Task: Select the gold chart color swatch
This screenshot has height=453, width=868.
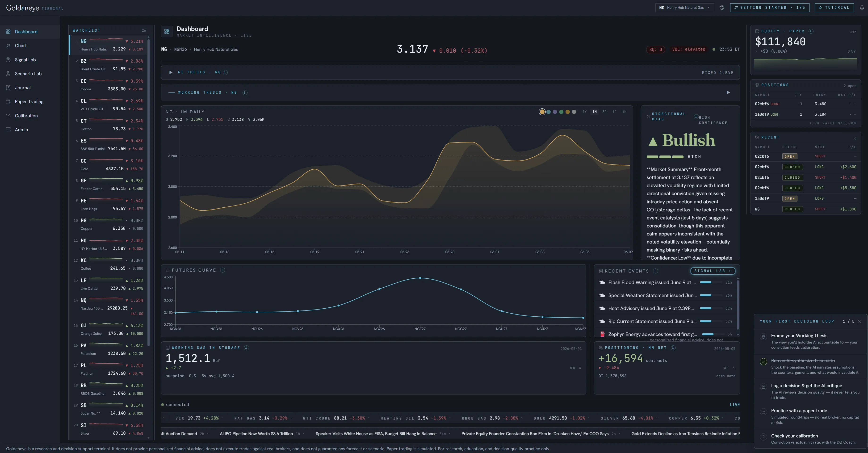Action: (542, 112)
